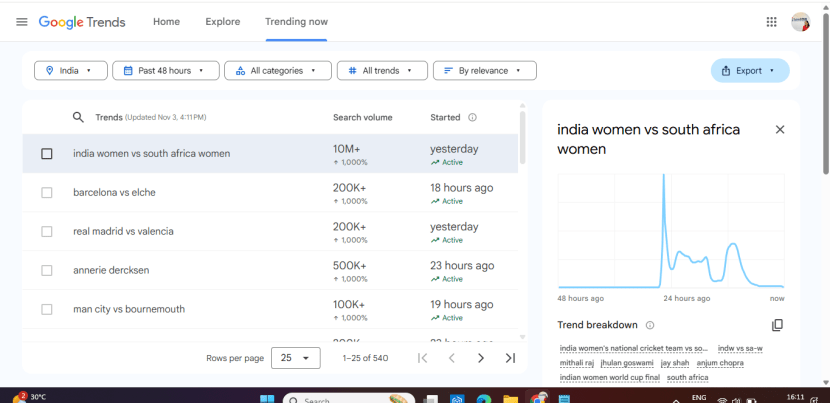Switch to the Explore tab
The height and width of the screenshot is (403, 830).
click(222, 22)
